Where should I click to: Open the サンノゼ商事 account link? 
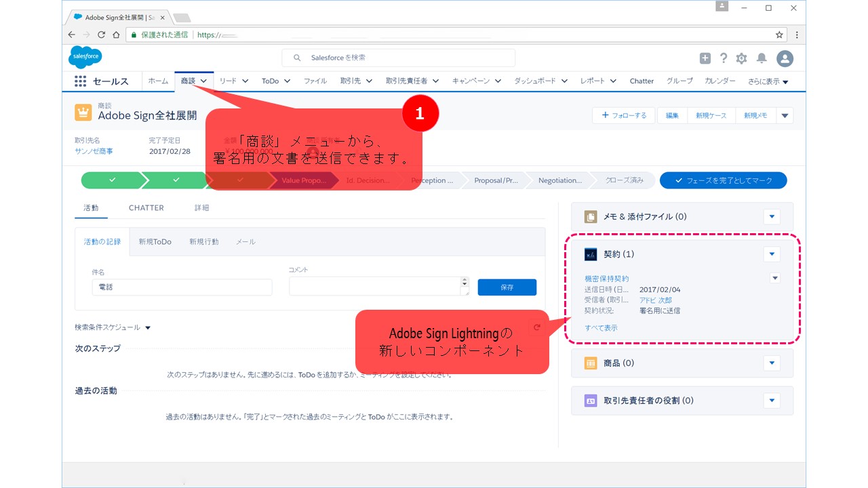[x=94, y=151]
